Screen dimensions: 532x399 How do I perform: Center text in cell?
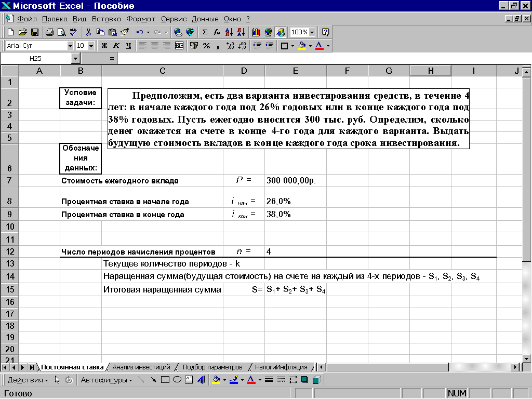click(155, 46)
